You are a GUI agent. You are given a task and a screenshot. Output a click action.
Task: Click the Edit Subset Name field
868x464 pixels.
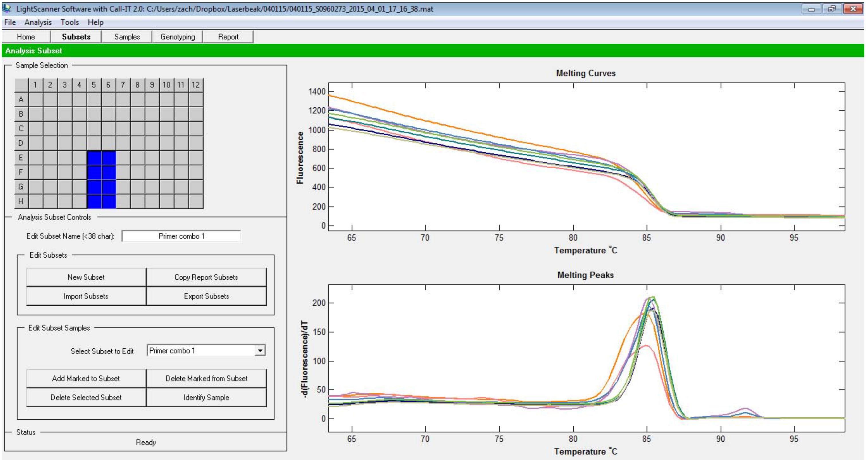click(181, 236)
